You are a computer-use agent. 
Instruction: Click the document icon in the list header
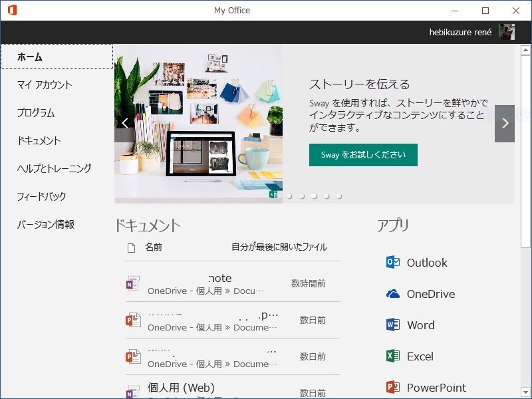(x=131, y=248)
